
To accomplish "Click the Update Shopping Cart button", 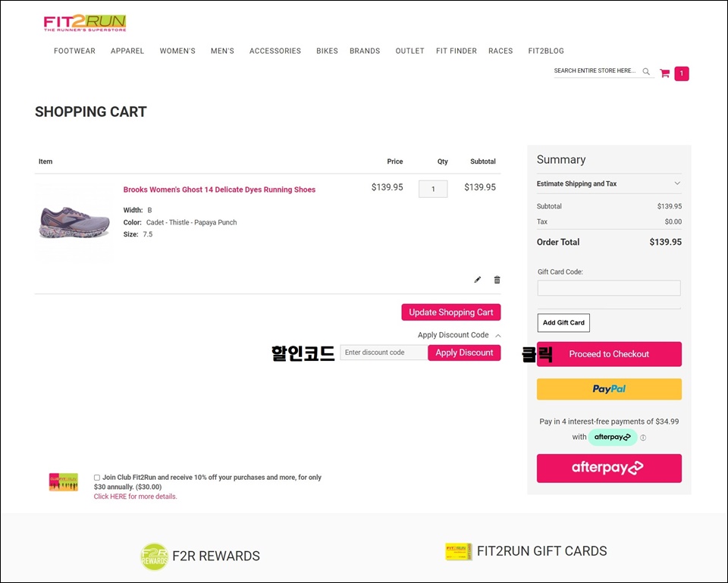I will pyautogui.click(x=451, y=312).
